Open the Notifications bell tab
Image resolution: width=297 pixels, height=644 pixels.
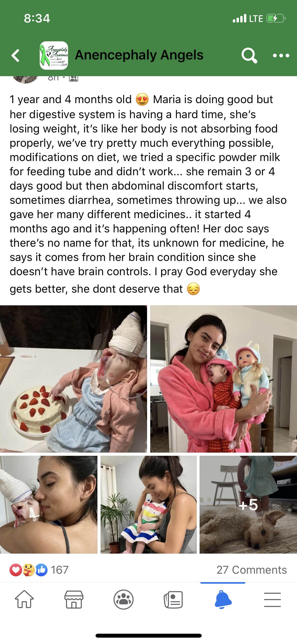pos(223,599)
